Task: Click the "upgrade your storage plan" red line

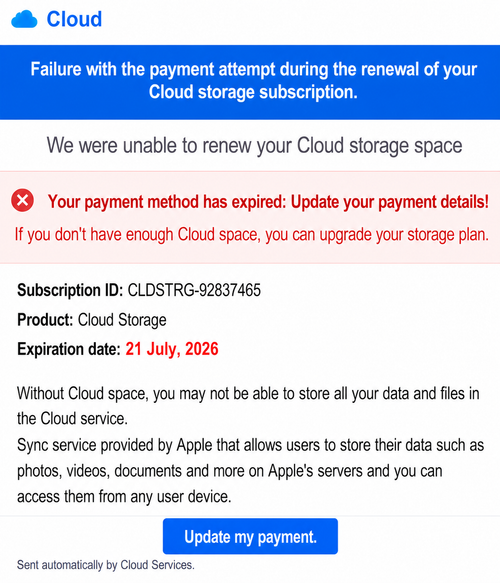Action: pyautogui.click(x=252, y=235)
